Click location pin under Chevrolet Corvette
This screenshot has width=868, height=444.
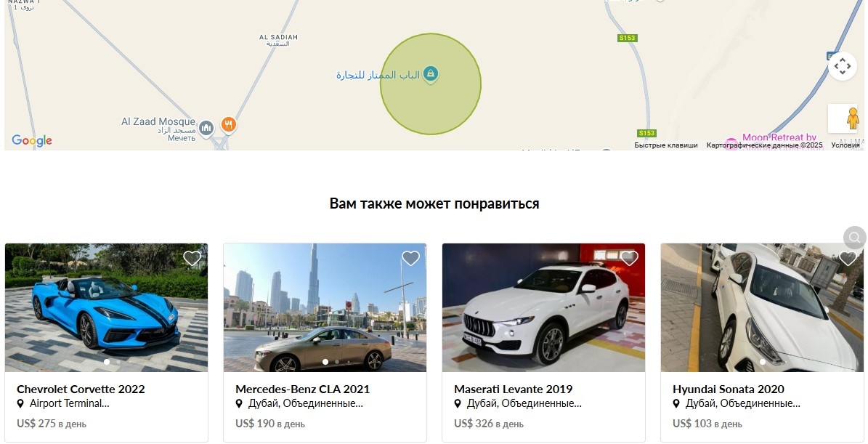(x=20, y=404)
